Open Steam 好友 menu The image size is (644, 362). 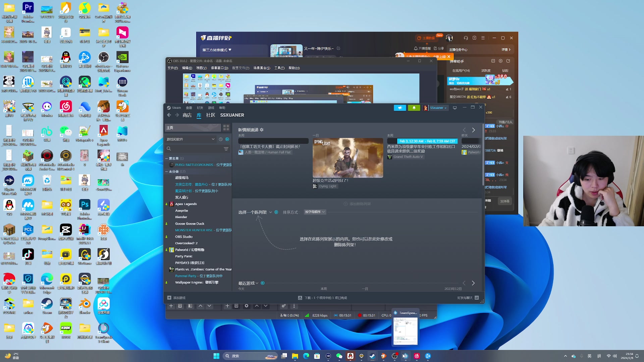coord(200,108)
